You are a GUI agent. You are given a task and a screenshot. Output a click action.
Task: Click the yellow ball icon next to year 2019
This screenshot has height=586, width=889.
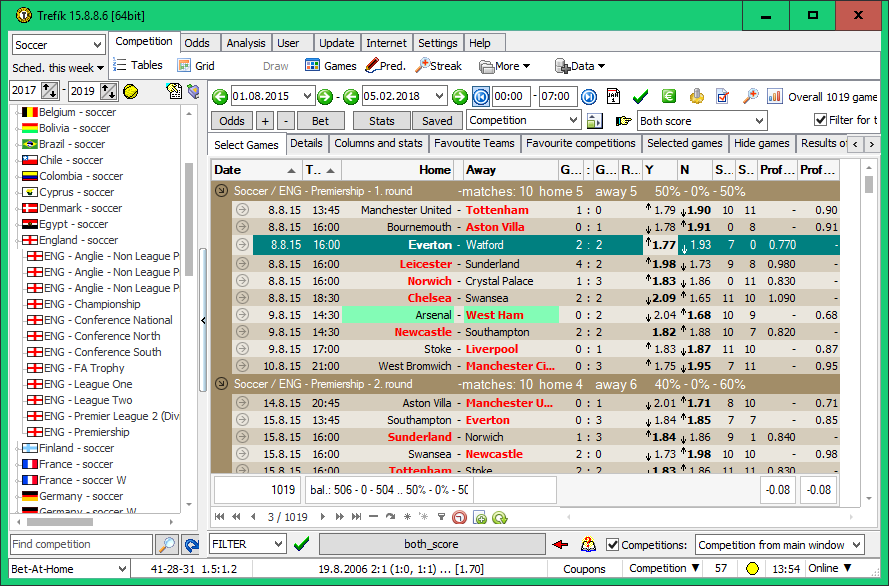pyautogui.click(x=130, y=91)
